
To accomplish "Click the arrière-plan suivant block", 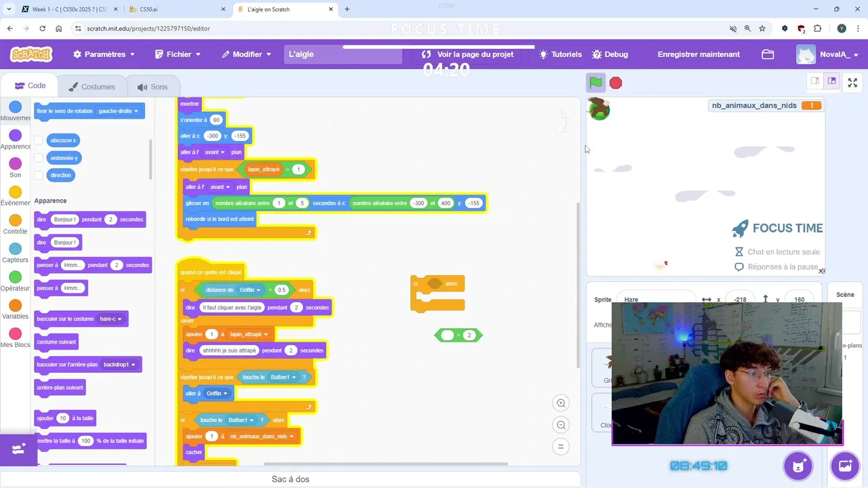I will (x=60, y=388).
